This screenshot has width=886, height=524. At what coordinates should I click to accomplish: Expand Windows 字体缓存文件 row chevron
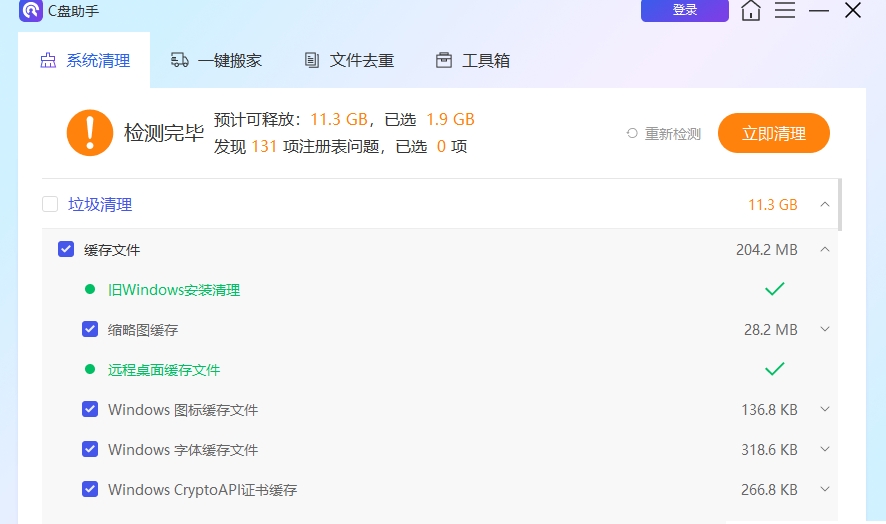825,449
